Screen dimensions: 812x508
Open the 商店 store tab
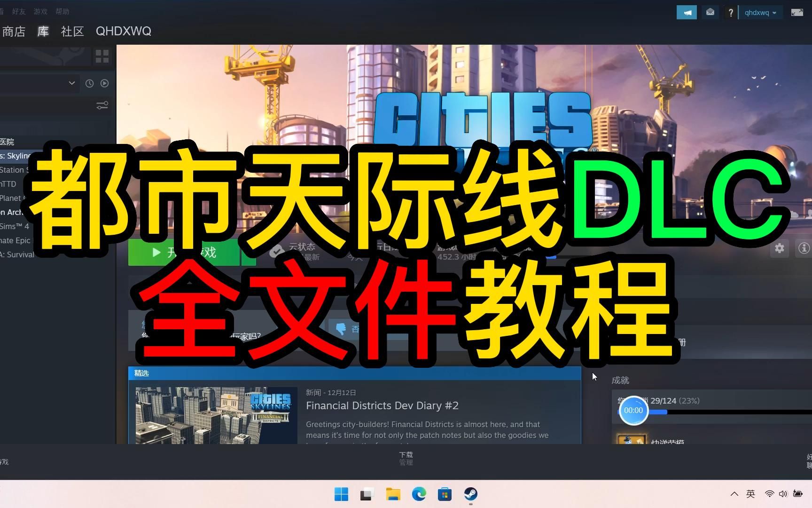point(14,32)
